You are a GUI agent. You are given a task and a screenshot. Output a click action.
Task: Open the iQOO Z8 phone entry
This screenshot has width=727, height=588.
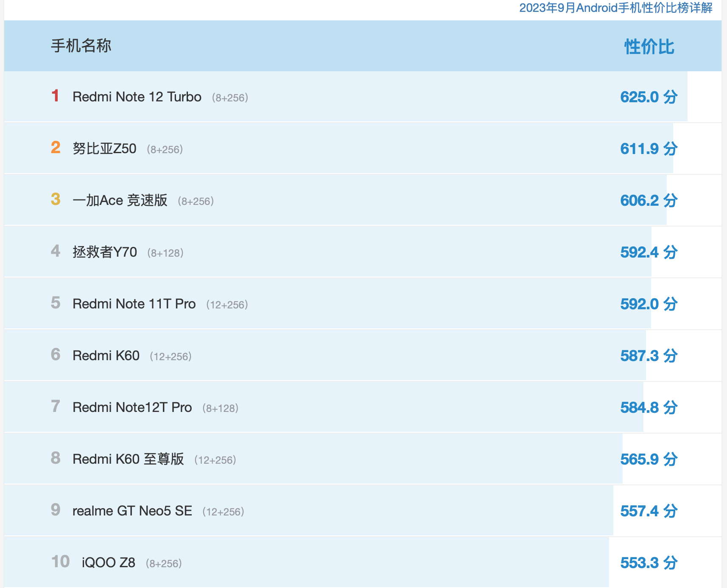[x=108, y=563]
